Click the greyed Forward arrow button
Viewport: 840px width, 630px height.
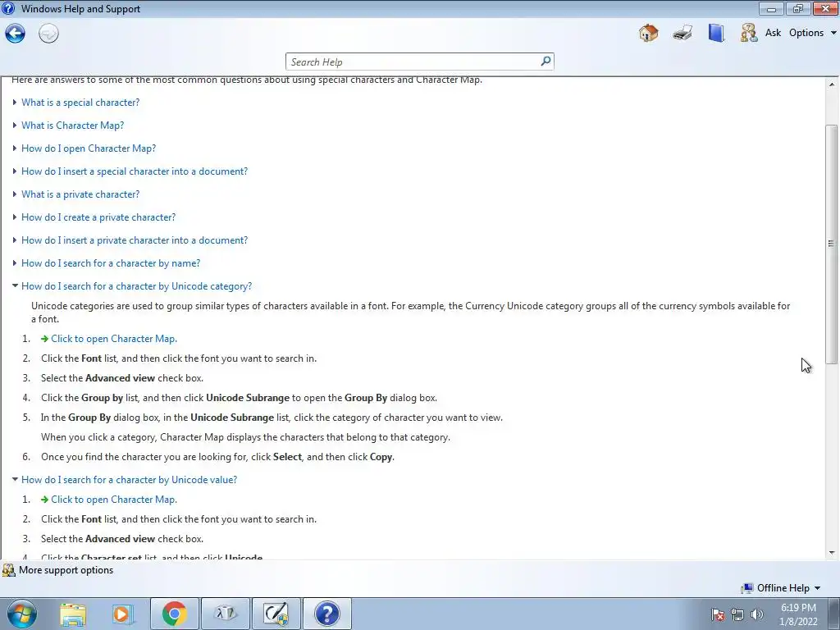coord(48,33)
